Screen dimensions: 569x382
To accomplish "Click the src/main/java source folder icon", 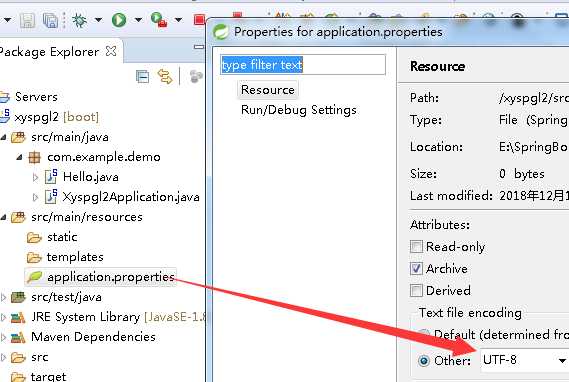I will (18, 137).
